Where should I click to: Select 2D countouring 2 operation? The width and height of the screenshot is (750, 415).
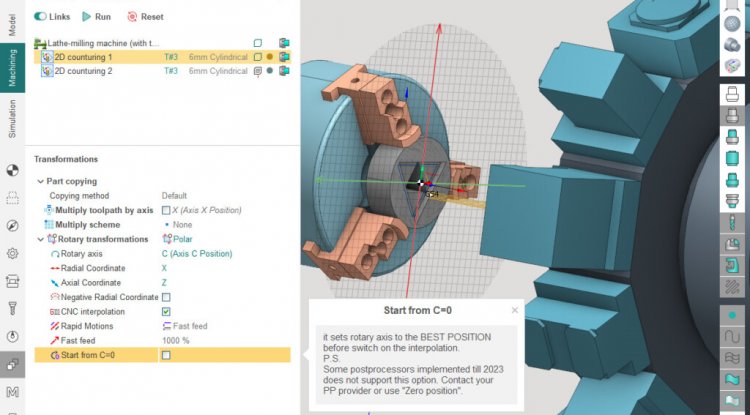point(84,71)
